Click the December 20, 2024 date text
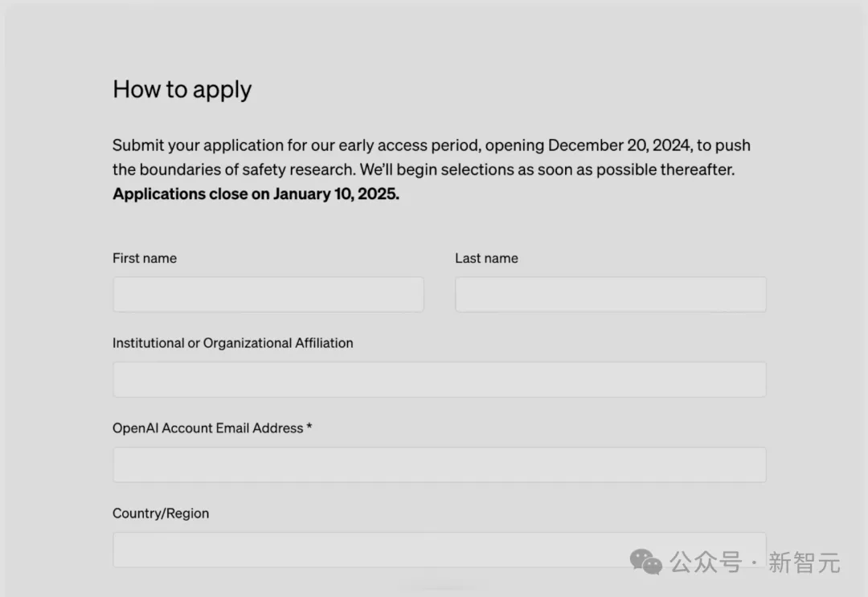The image size is (868, 597). pos(619,145)
